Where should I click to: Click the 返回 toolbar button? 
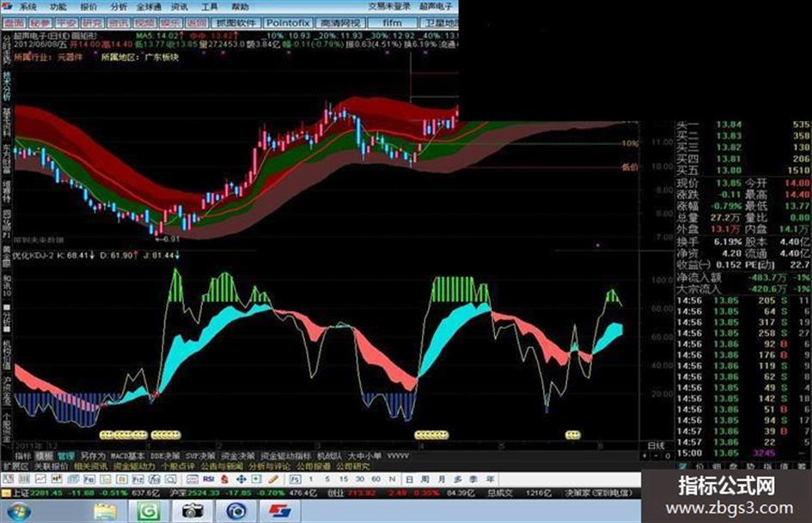(196, 23)
